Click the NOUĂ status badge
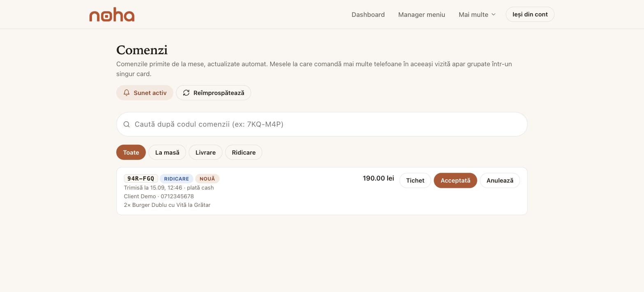This screenshot has width=644, height=292. point(207,178)
